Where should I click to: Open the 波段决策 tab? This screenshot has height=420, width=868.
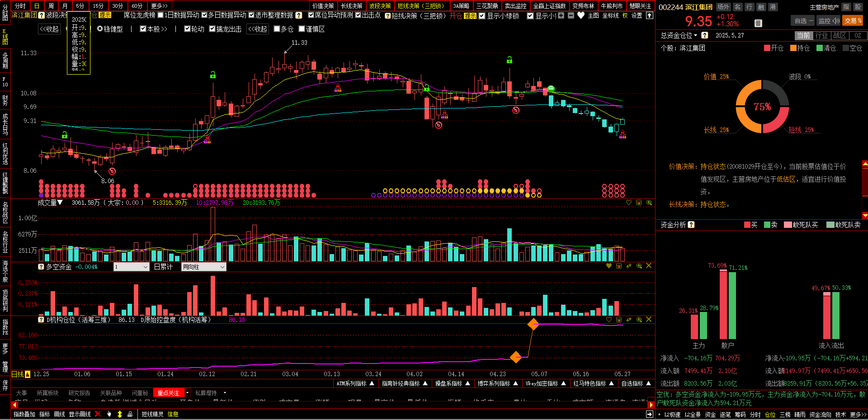[x=380, y=6]
